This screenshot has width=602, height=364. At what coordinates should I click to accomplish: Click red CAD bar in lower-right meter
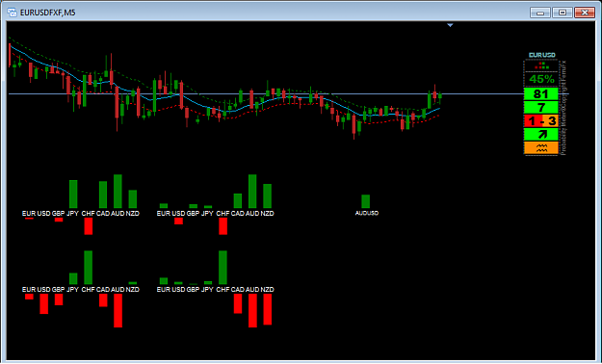(238, 303)
